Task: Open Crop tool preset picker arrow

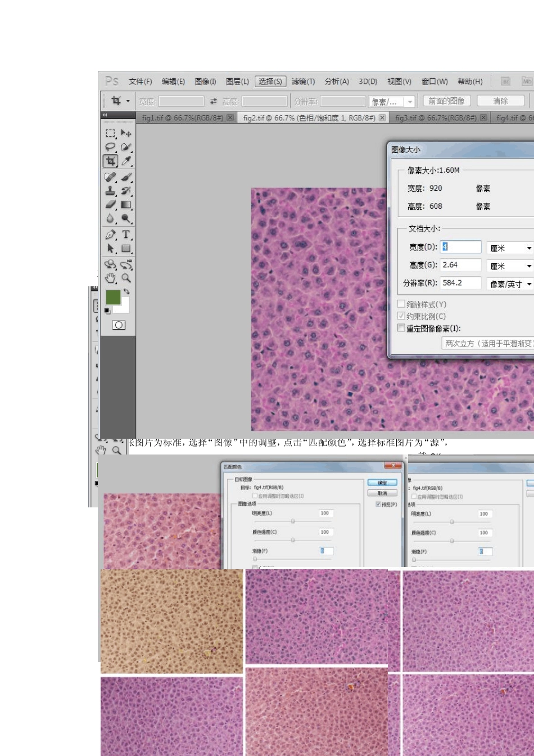Action: [128, 101]
